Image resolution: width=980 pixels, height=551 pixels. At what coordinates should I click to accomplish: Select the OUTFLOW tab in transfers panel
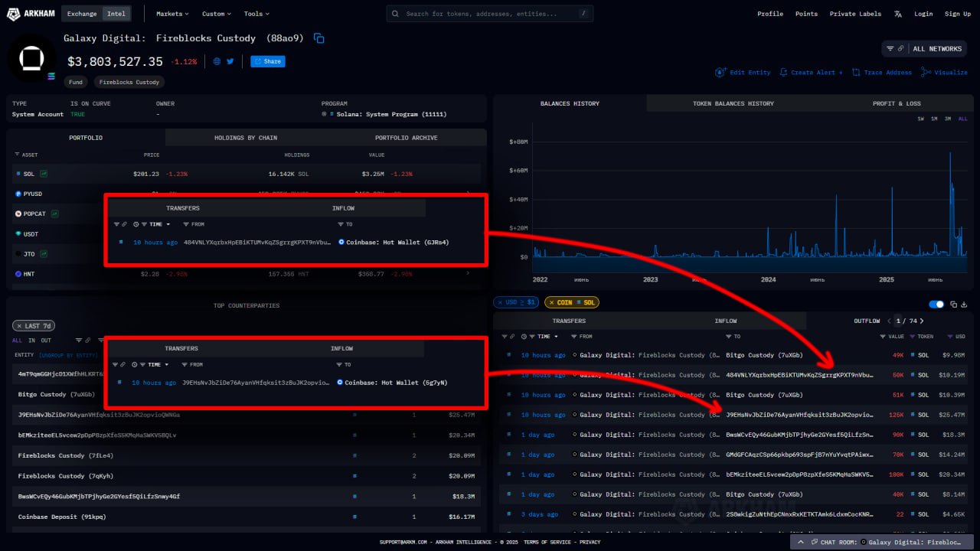pos(867,321)
